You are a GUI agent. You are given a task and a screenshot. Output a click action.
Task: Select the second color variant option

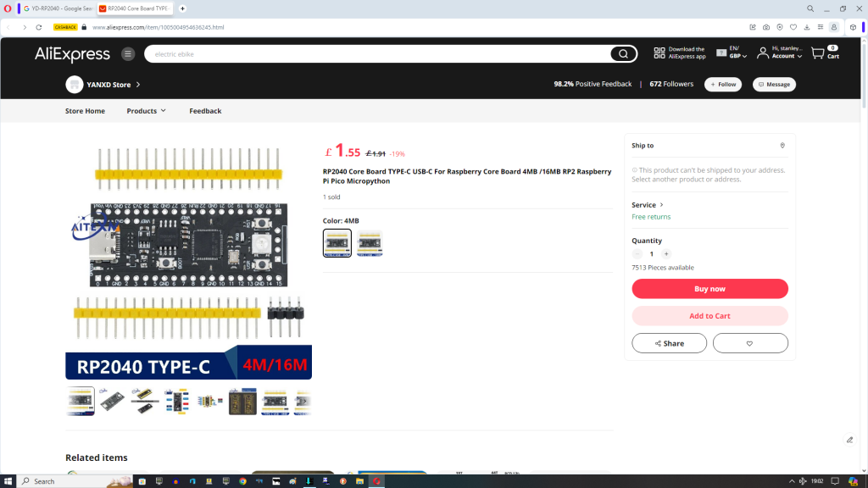click(x=370, y=243)
